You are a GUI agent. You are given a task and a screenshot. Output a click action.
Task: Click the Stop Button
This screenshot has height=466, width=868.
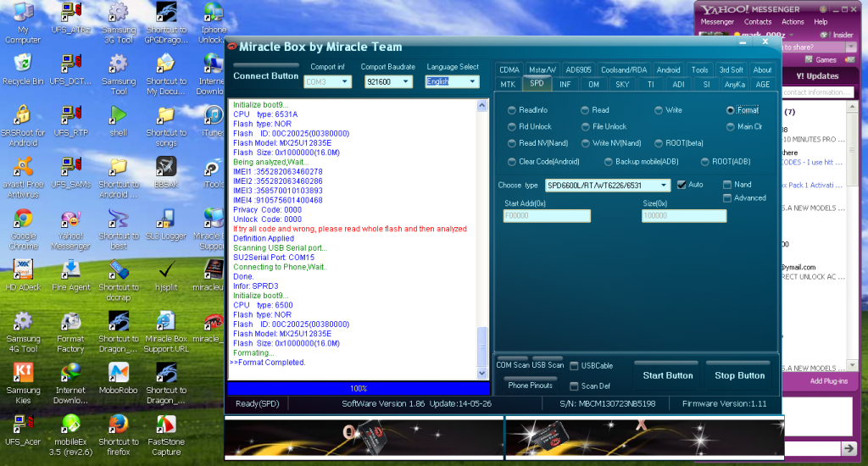point(739,374)
